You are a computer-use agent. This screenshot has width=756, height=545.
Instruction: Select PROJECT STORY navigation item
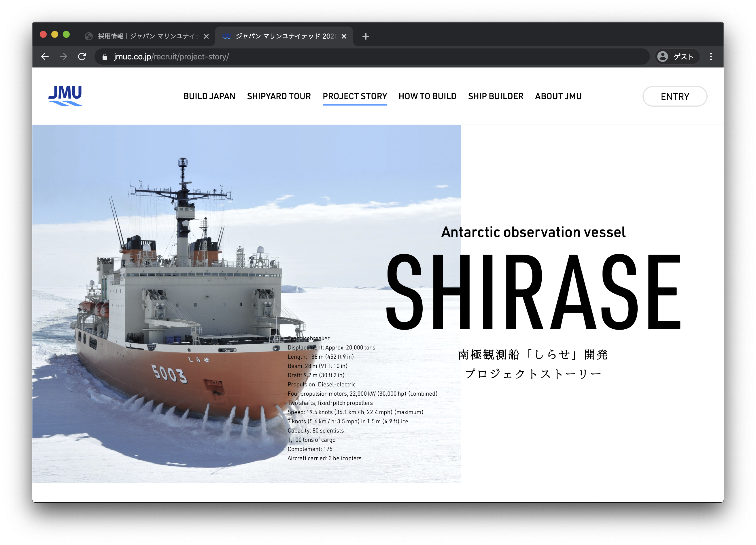tap(355, 96)
